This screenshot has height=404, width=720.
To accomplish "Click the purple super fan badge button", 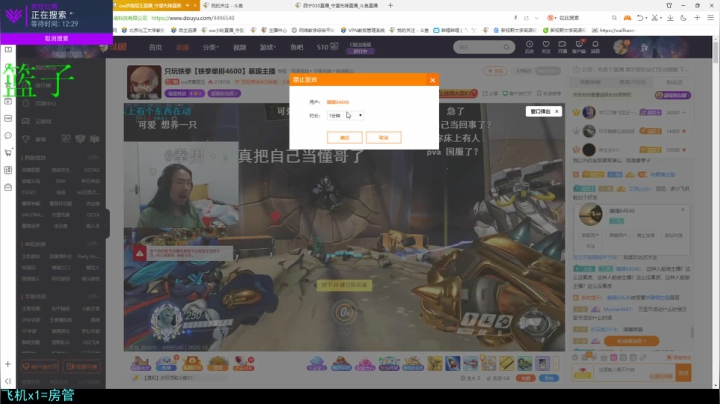I will click(673, 95).
